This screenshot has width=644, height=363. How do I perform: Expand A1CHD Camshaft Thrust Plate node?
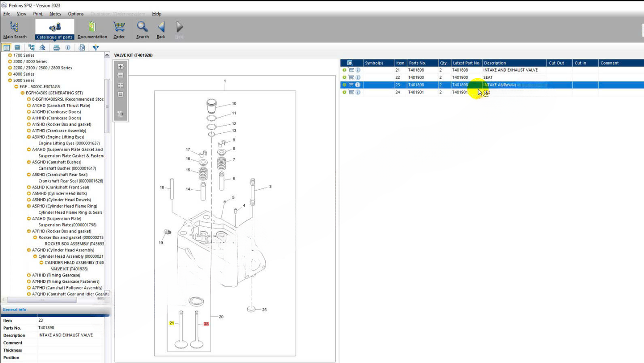point(29,106)
